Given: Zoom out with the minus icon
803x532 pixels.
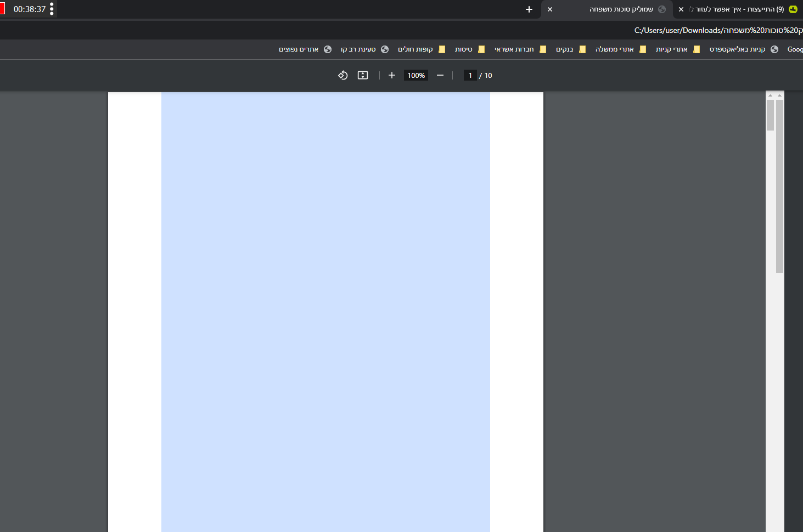Looking at the screenshot, I should pyautogui.click(x=440, y=75).
